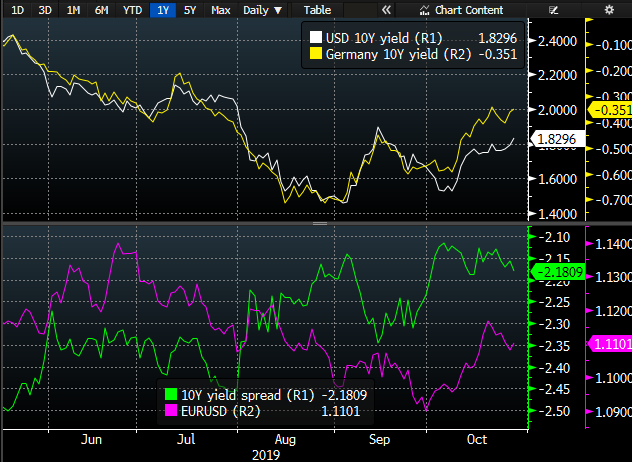The image size is (632, 462).
Task: Open the Table view
Action: (x=317, y=10)
